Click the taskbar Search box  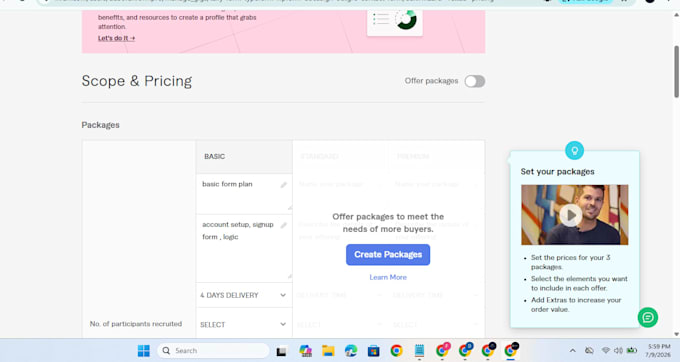[213, 350]
